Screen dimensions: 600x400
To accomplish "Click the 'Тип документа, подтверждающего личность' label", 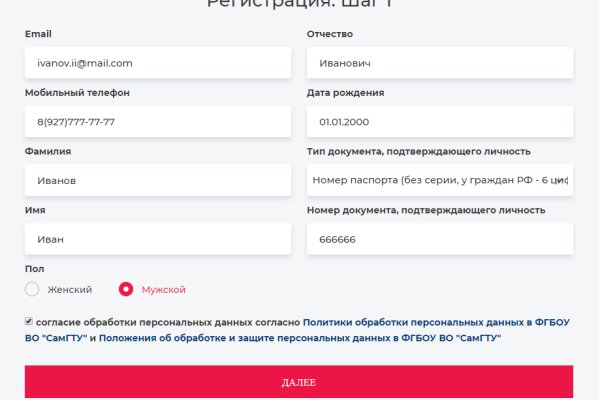I will [x=418, y=152].
